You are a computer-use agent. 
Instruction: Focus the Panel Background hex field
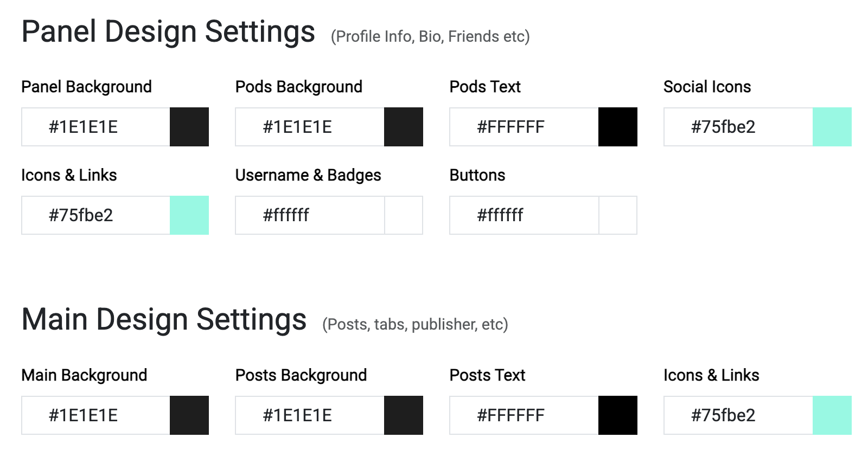pos(96,127)
